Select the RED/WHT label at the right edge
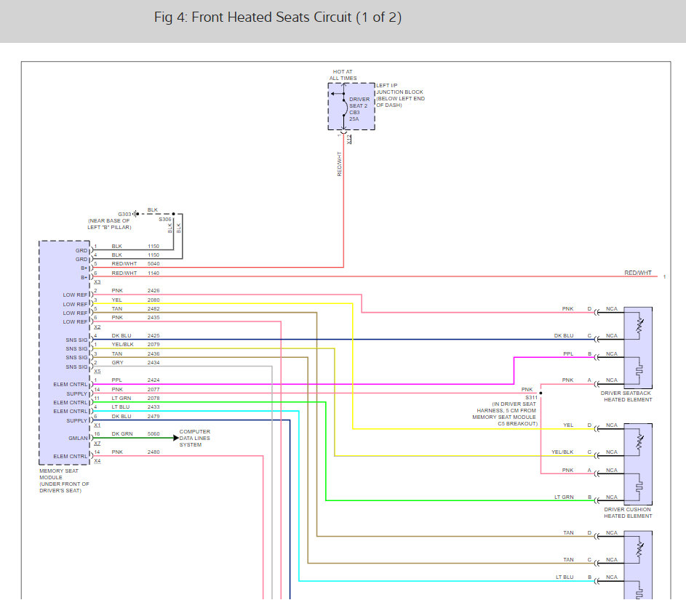This screenshot has height=616, width=686. tap(638, 273)
